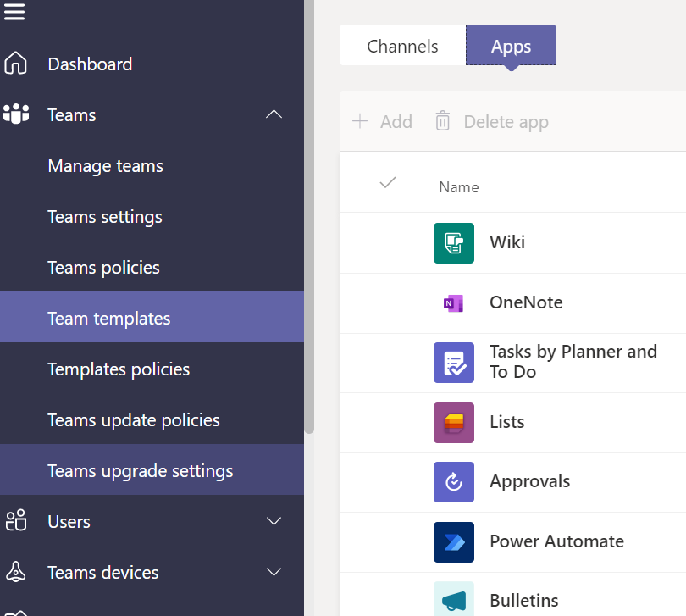Viewport: 686px width, 616px height.
Task: Click the Power Automate app icon
Action: pyautogui.click(x=454, y=542)
